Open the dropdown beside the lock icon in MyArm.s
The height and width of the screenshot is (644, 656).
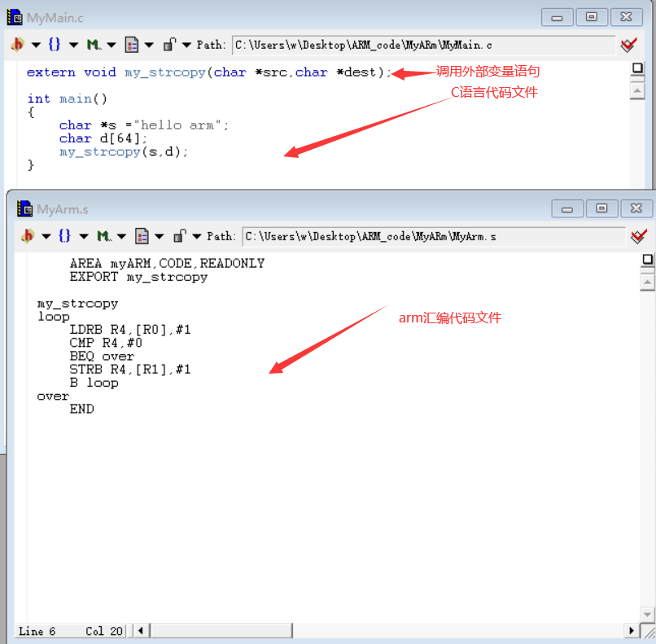(195, 236)
